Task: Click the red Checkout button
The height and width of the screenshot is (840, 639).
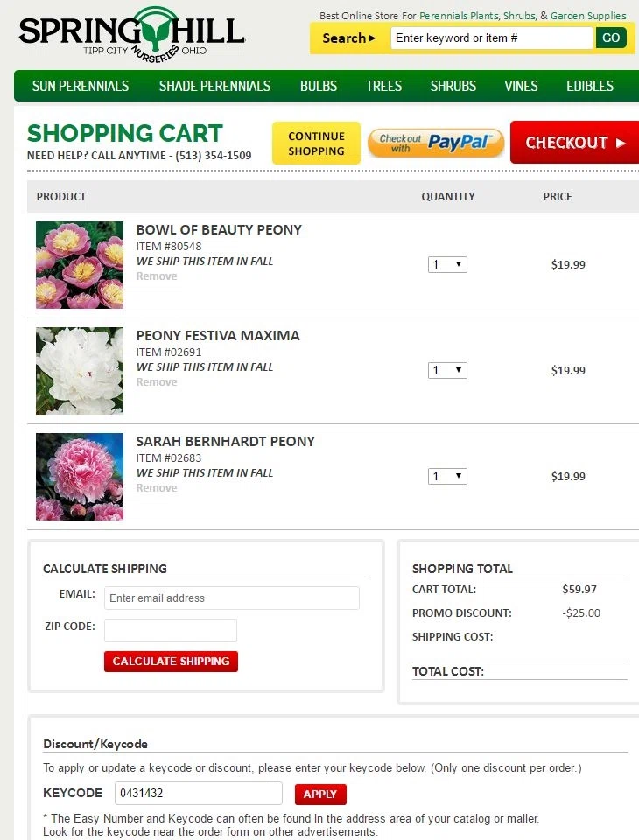Action: point(575,143)
